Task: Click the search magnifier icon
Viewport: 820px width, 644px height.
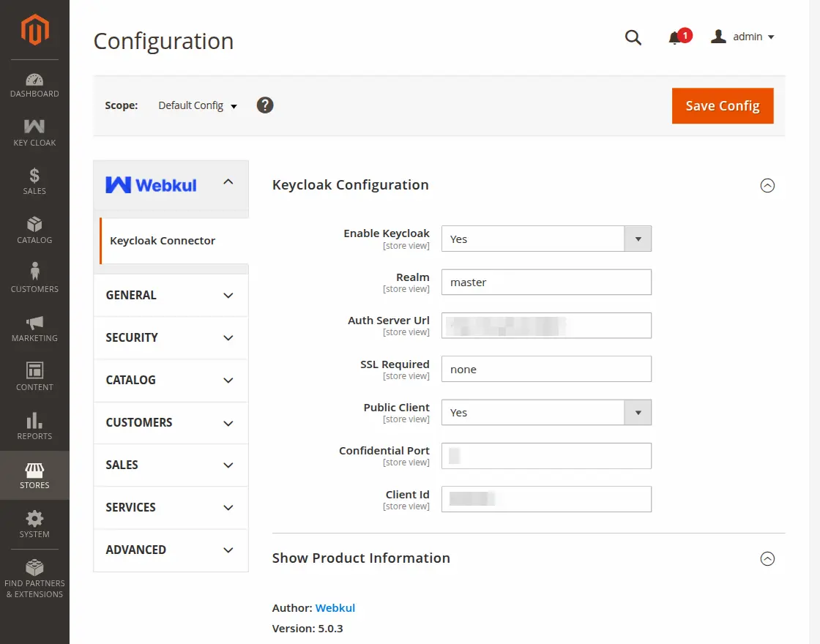Action: pyautogui.click(x=633, y=37)
